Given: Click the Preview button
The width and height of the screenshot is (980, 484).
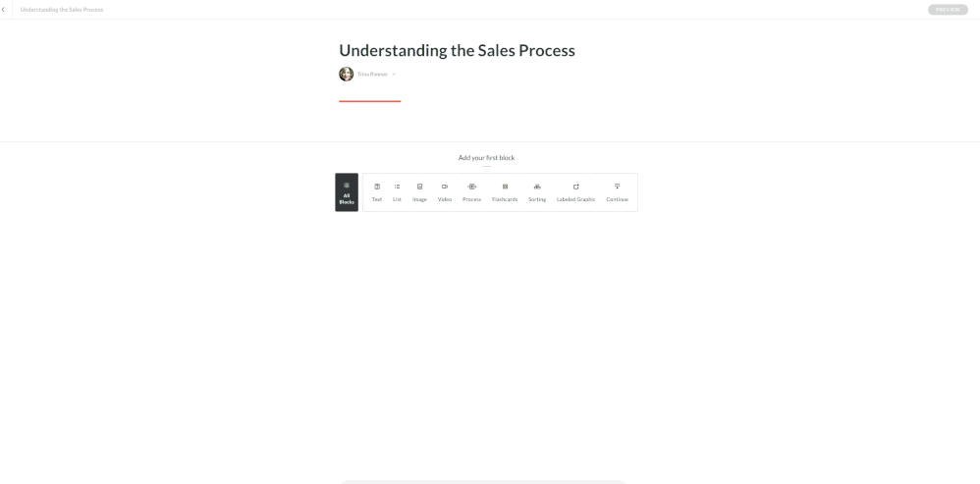Looking at the screenshot, I should [947, 10].
